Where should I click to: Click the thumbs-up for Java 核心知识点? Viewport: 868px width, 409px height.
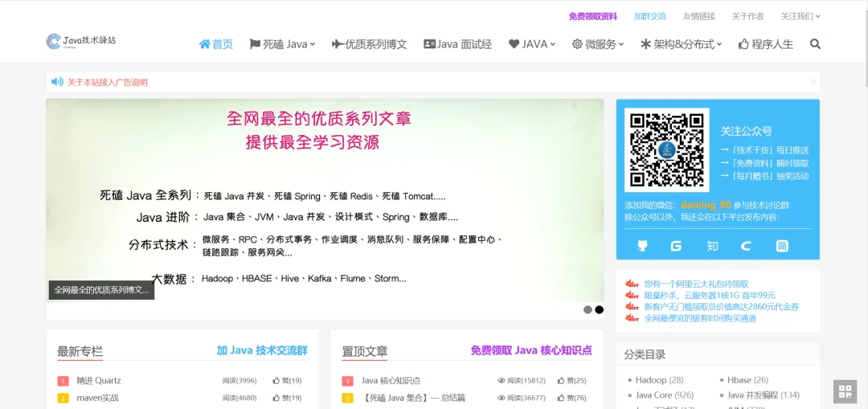[x=571, y=381]
